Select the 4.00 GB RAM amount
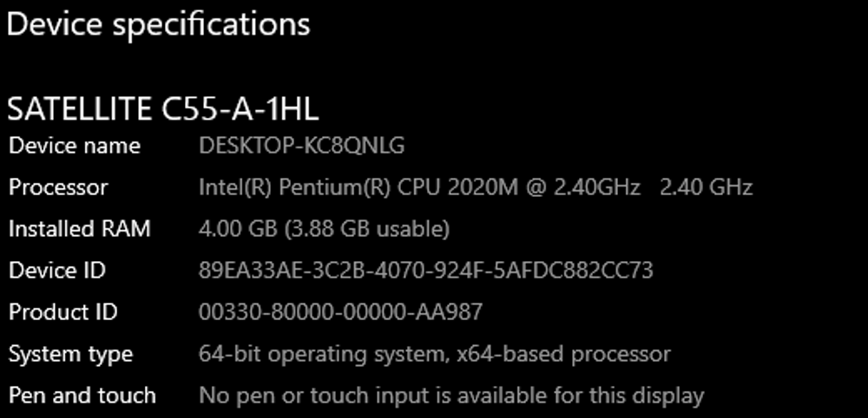 (231, 229)
